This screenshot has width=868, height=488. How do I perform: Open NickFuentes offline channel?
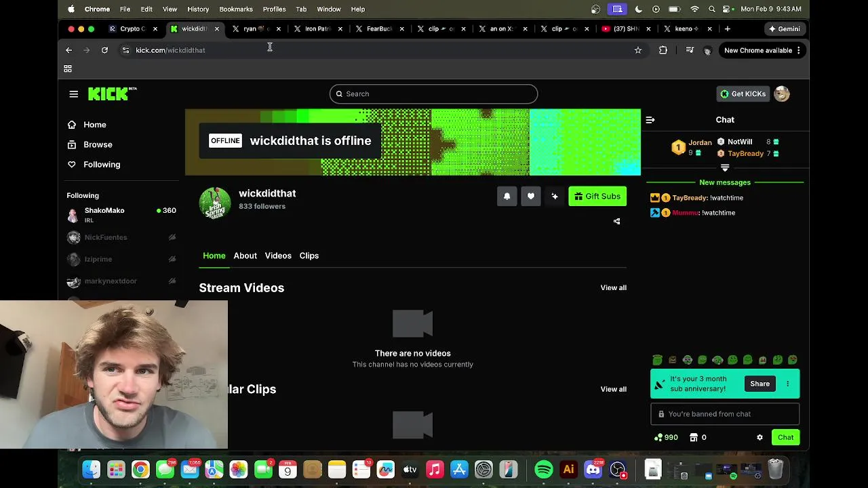(121, 237)
